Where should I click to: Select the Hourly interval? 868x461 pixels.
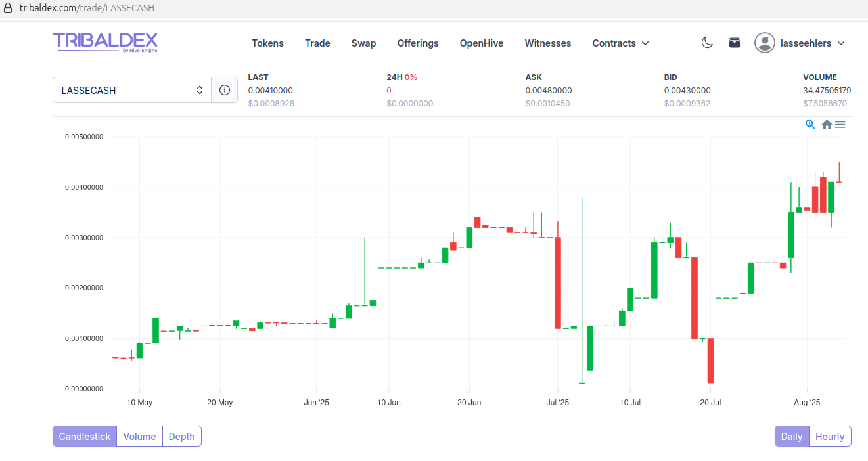point(830,437)
